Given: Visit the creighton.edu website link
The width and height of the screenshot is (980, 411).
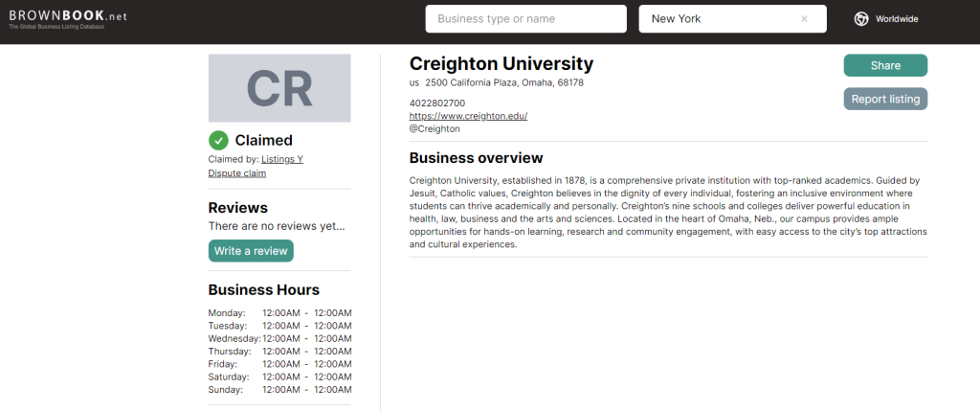Looking at the screenshot, I should (x=468, y=116).
